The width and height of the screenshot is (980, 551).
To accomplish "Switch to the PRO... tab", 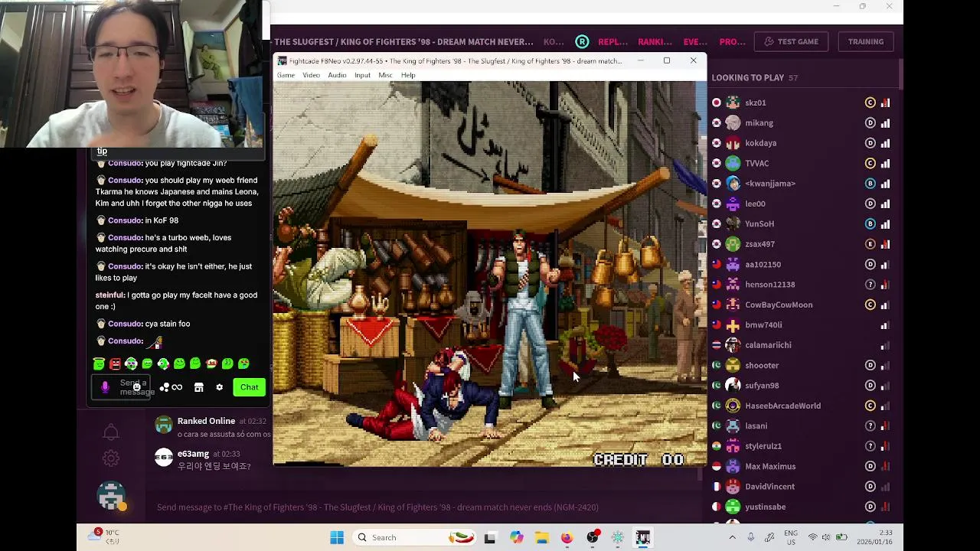I will [x=732, y=41].
